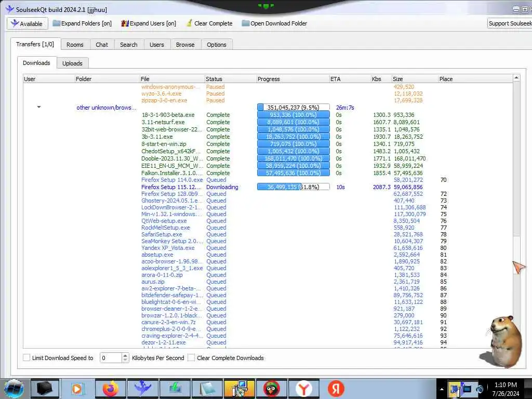This screenshot has width=532, height=399.
Task: Click the folder total progress bar 9.5%
Action: pyautogui.click(x=294, y=108)
